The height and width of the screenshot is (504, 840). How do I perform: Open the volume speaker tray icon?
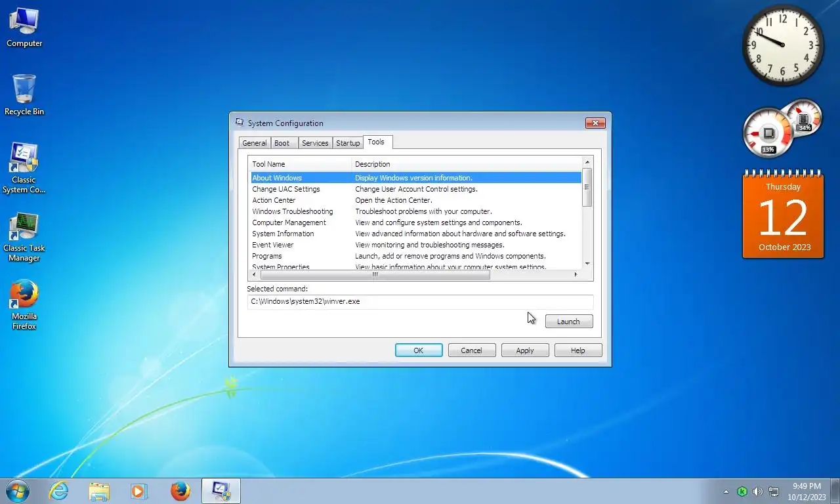pyautogui.click(x=758, y=492)
